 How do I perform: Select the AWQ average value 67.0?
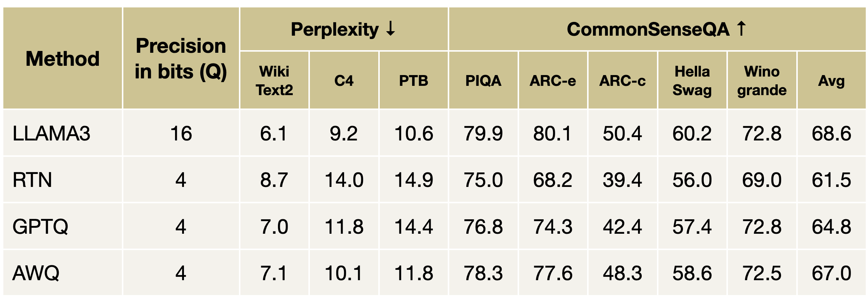831,273
